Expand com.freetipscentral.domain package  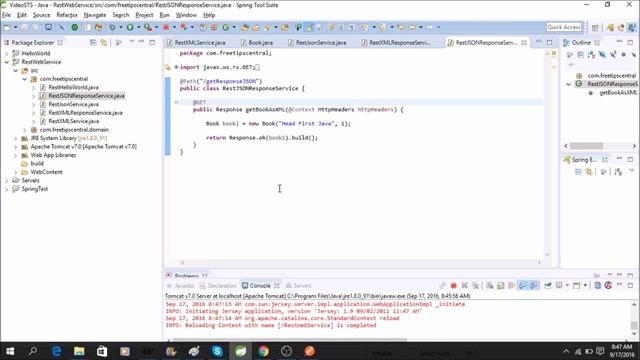tap(24, 130)
